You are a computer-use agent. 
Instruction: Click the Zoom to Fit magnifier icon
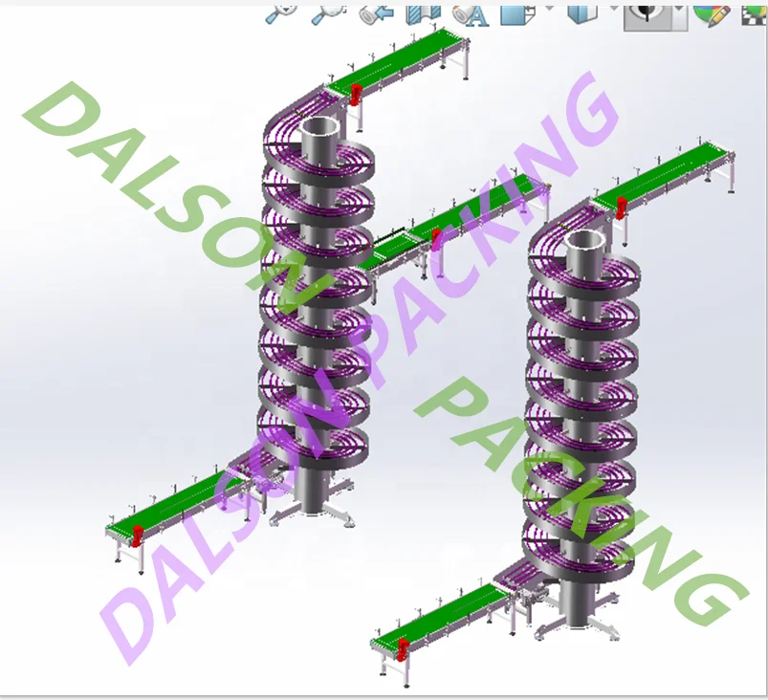[281, 14]
